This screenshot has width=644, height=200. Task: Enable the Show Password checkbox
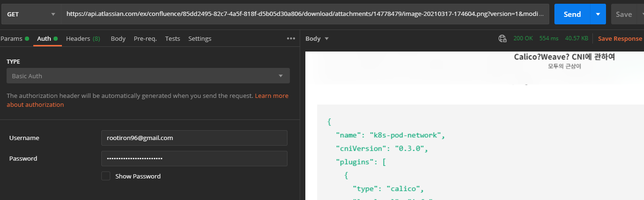point(106,176)
